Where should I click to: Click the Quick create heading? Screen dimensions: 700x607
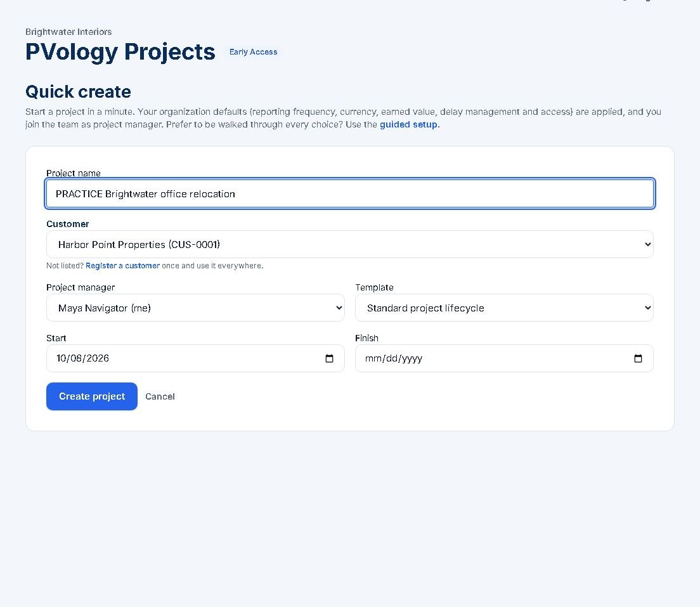[x=78, y=91]
